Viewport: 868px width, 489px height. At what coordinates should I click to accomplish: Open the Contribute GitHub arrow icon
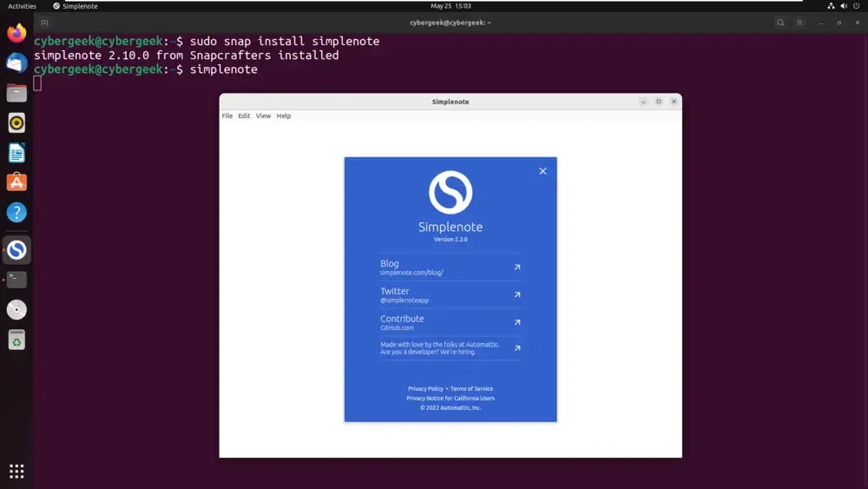pos(517,322)
